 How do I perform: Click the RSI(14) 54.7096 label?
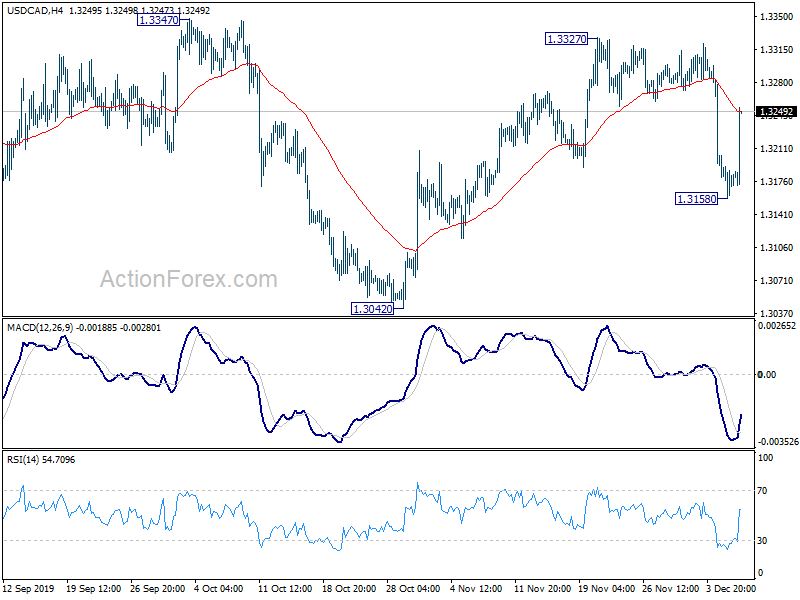click(x=41, y=460)
